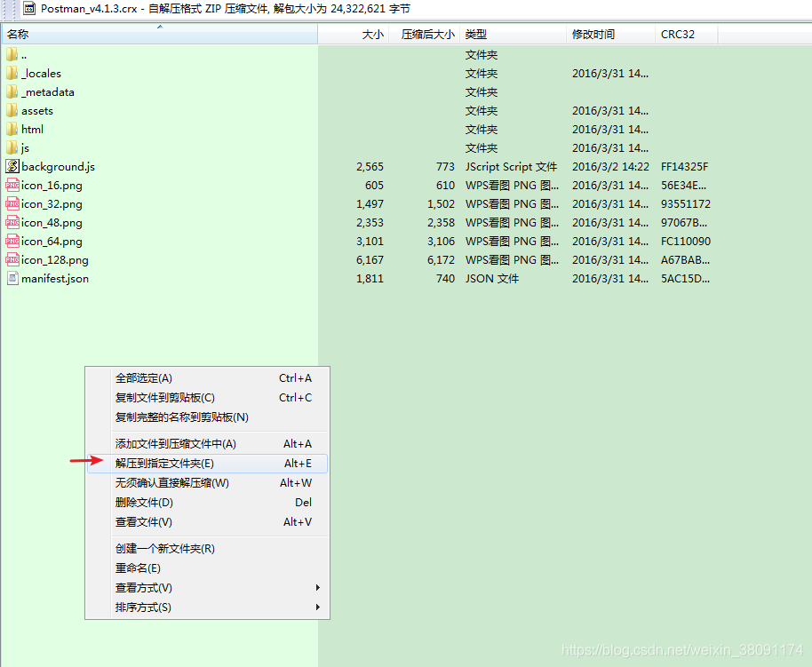812x667 pixels.
Task: Select the background.js file name
Action: 58,167
